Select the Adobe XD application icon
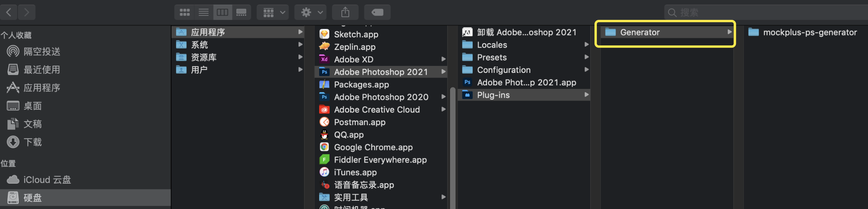Screen dimensions: 868x209 [324, 59]
